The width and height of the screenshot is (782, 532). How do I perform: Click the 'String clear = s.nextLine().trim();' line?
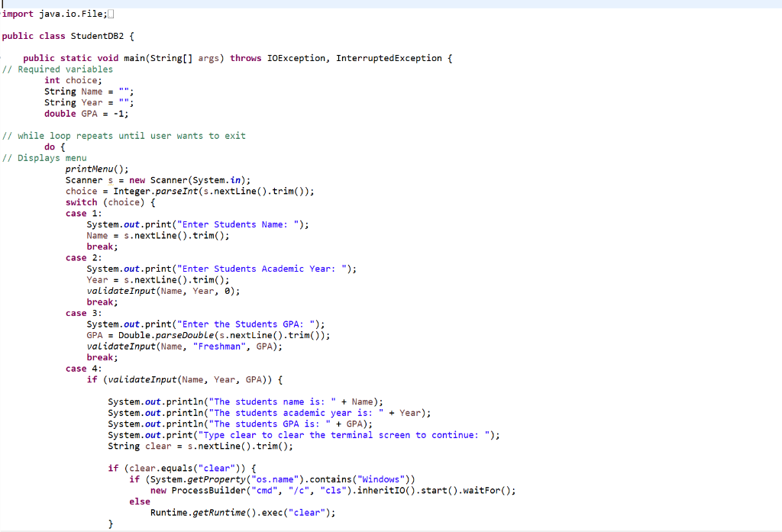click(x=201, y=446)
